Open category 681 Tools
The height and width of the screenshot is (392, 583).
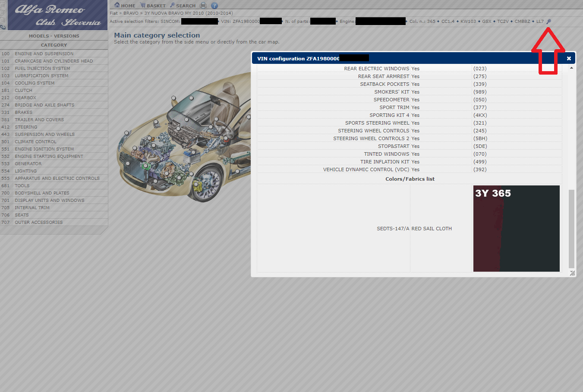tap(54, 185)
